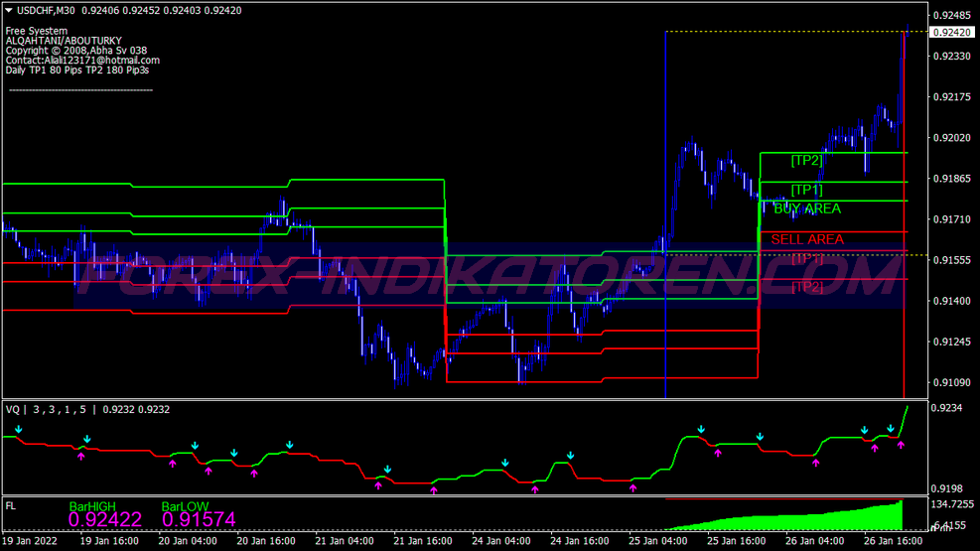Click price scale value 0.91710

[952, 219]
